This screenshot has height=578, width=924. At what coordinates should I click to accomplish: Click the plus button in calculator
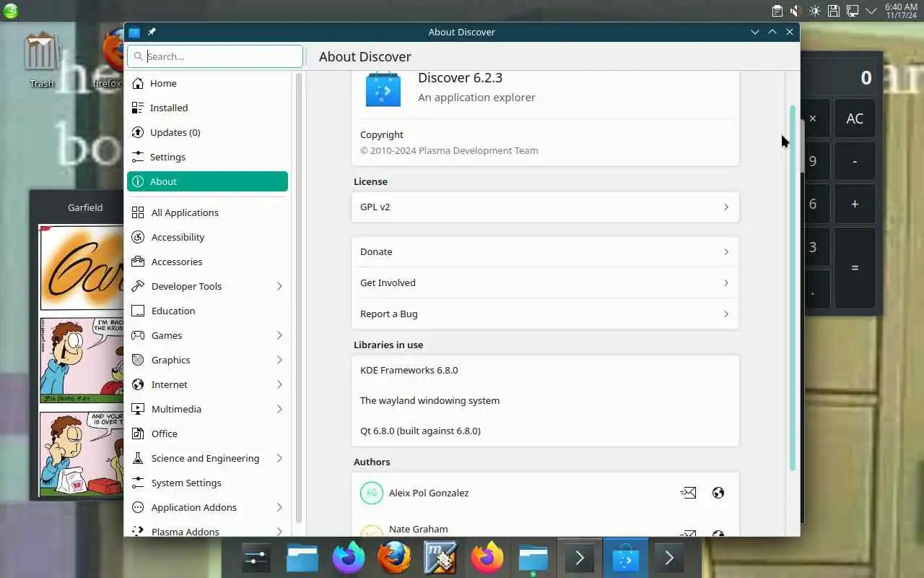tap(855, 204)
